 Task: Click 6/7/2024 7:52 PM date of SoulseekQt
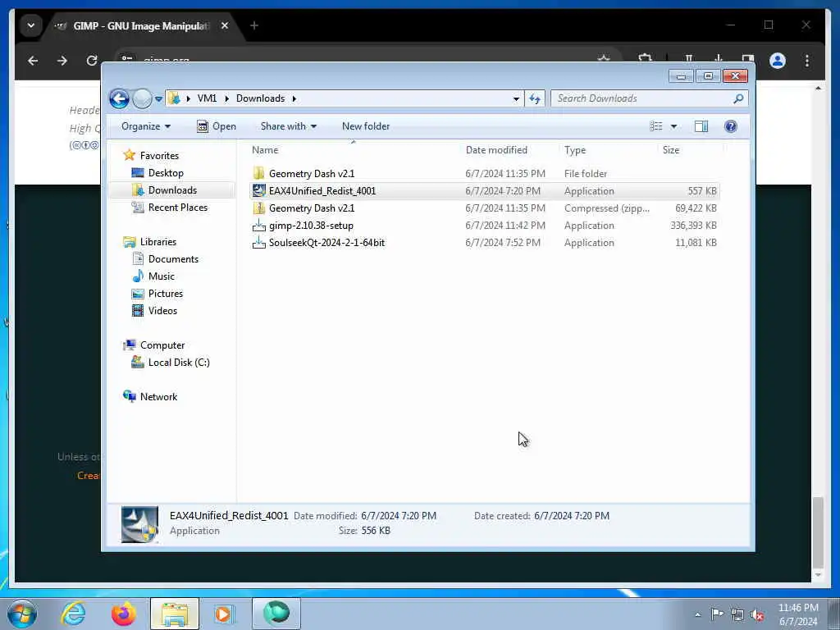tap(503, 243)
